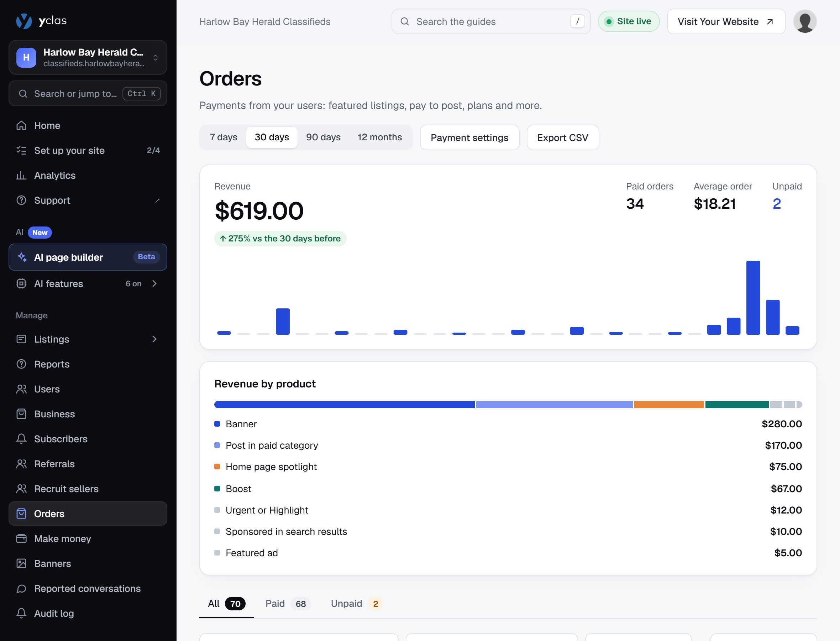Click the Search or jump to field

tap(88, 93)
